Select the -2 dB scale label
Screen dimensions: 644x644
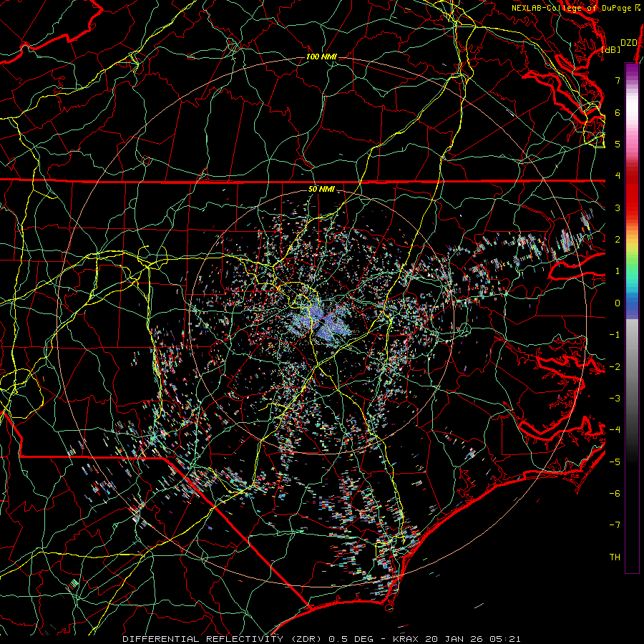coord(615,367)
